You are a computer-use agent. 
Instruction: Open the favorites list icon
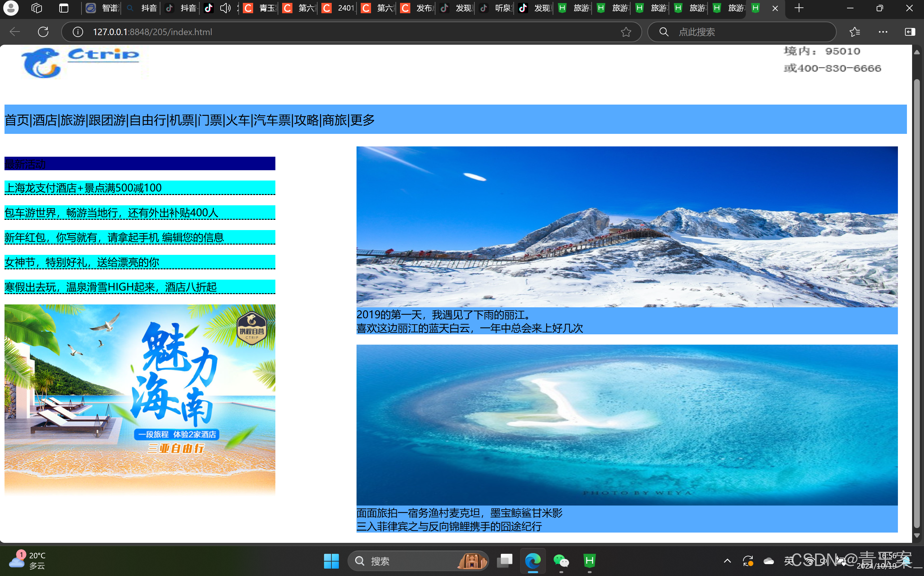[855, 32]
